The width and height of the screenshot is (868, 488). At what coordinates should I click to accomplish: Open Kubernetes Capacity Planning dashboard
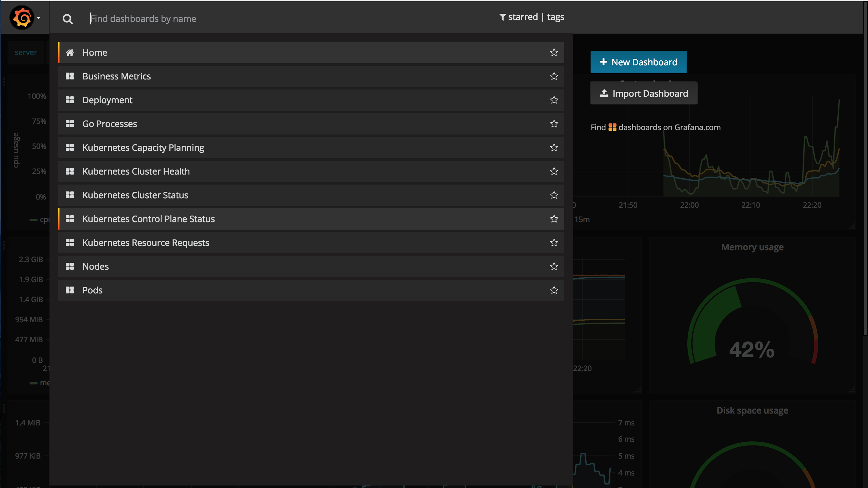pyautogui.click(x=311, y=148)
